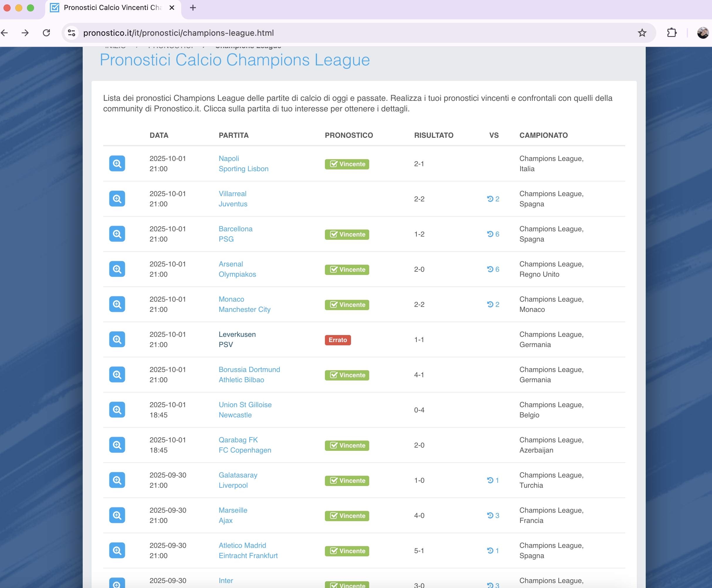
Task: Open browser extensions puzzle icon
Action: point(671,33)
